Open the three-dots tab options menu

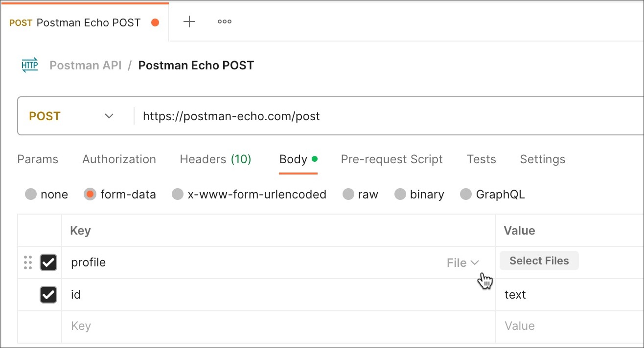click(225, 22)
